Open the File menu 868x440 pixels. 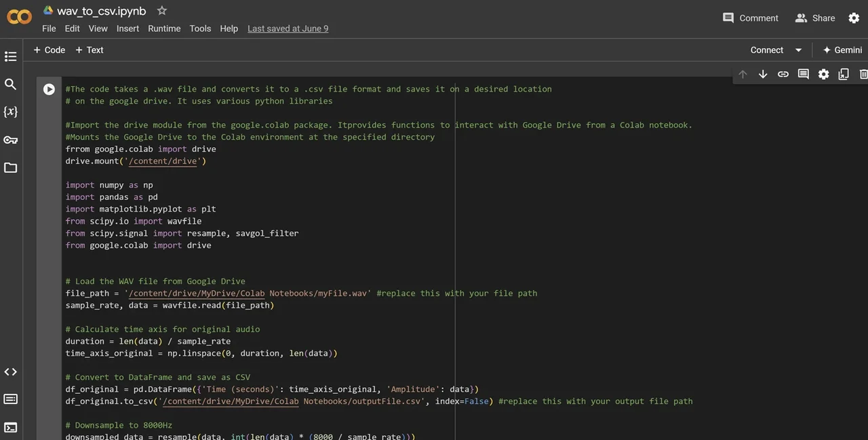(x=49, y=28)
